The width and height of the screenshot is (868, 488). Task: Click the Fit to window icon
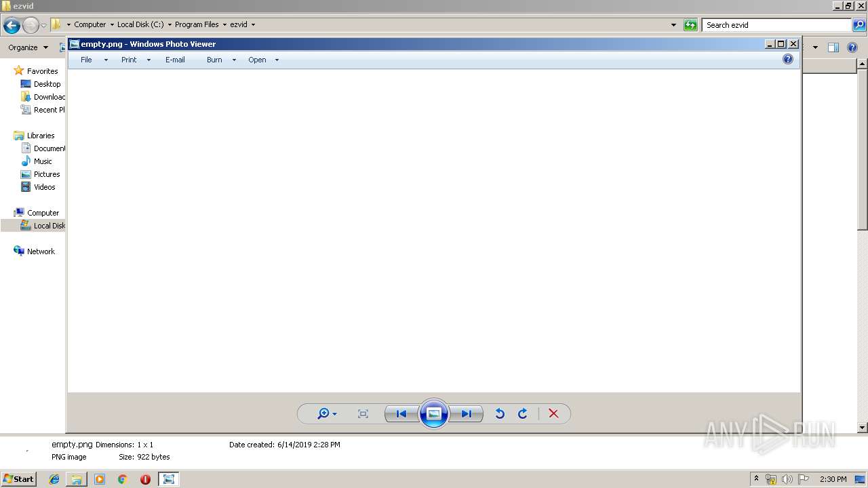coord(363,414)
